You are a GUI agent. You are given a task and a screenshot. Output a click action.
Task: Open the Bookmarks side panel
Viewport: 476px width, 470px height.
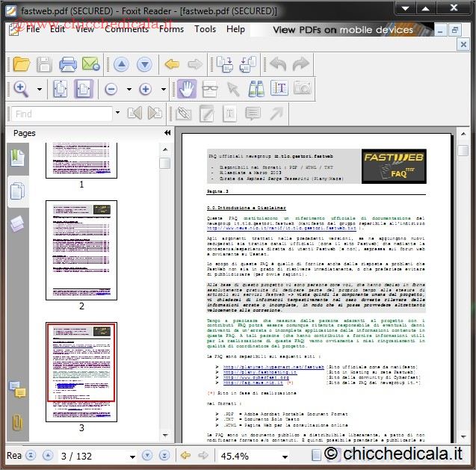tap(16, 158)
